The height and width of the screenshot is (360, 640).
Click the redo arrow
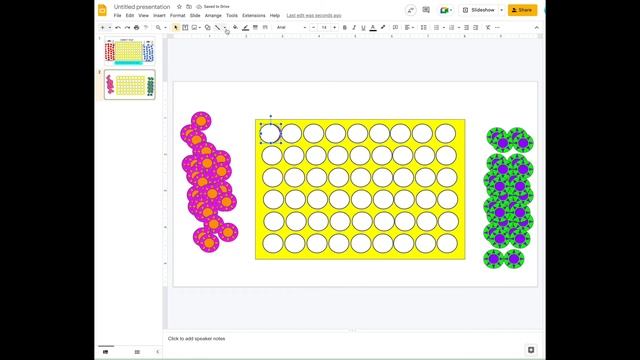pos(127,27)
